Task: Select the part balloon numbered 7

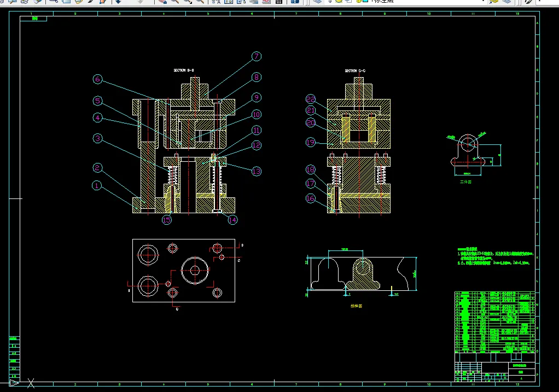Action: [x=257, y=56]
